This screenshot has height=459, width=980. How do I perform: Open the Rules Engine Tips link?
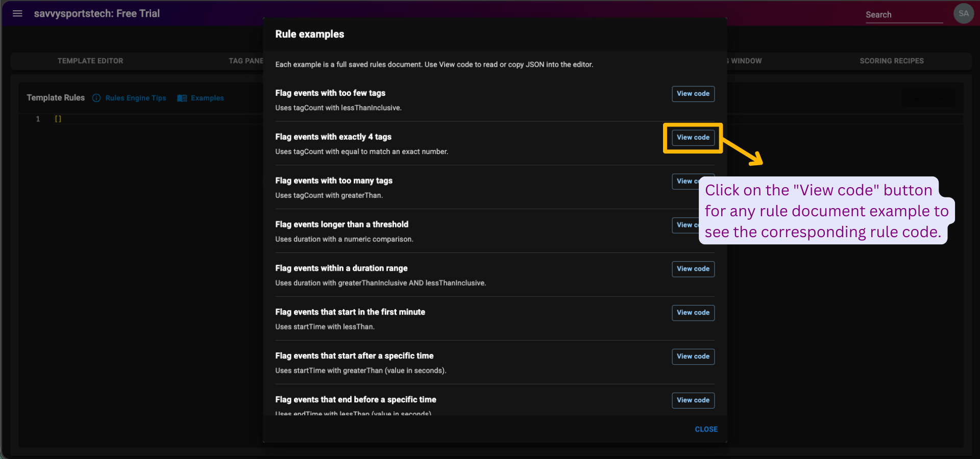pos(135,98)
